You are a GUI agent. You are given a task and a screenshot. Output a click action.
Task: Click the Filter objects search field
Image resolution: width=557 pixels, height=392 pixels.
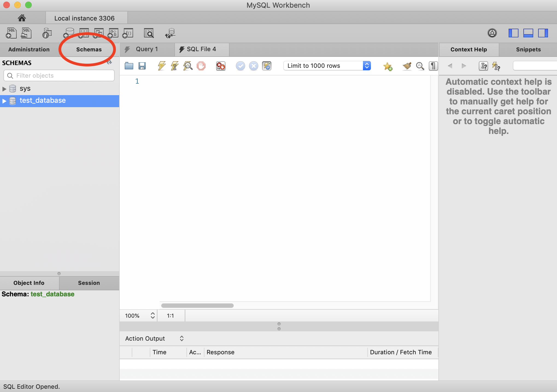coord(59,75)
